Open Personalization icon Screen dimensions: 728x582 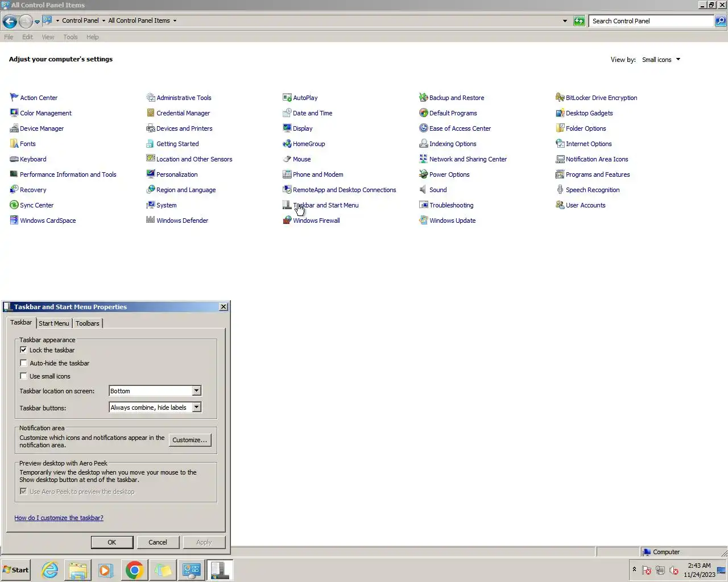click(151, 174)
